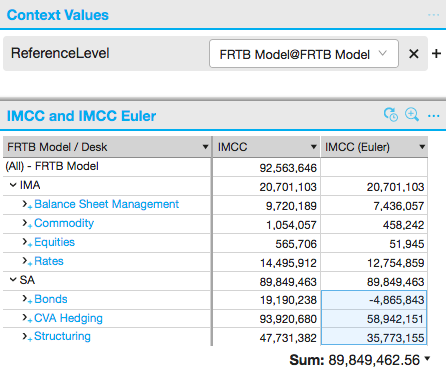The width and height of the screenshot is (446, 372).
Task: Click the Rates desk link
Action: coord(49,261)
